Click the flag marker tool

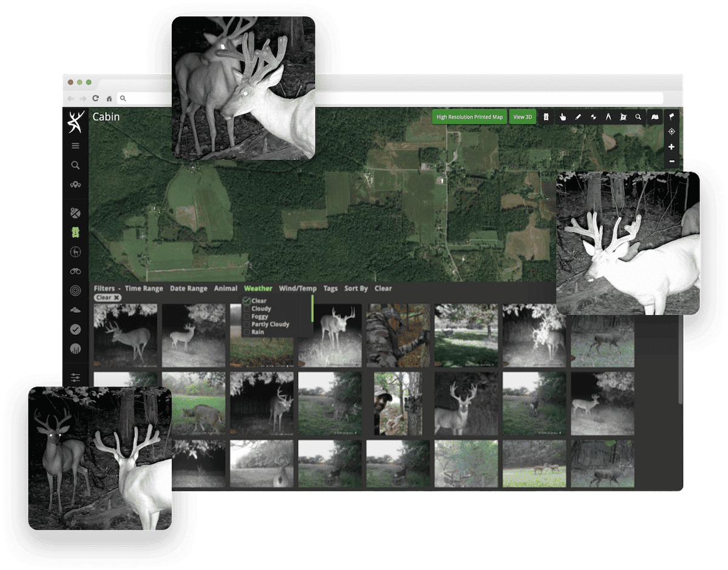672,116
